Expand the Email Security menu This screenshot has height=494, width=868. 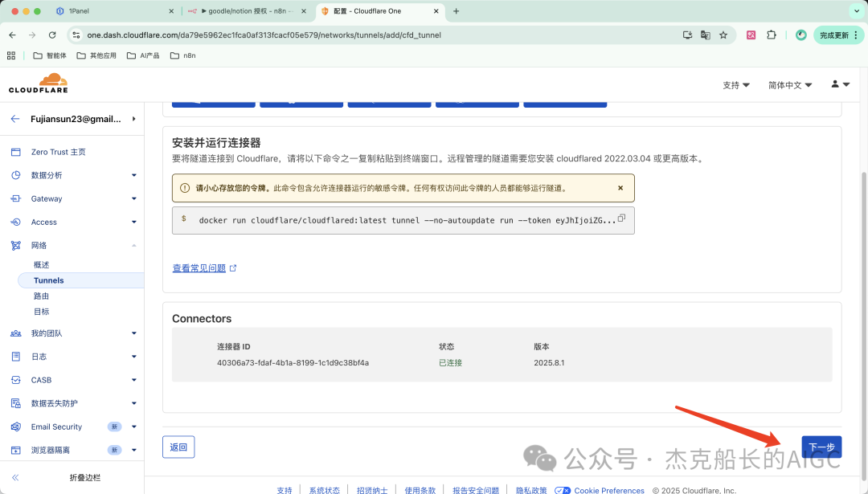tap(134, 427)
